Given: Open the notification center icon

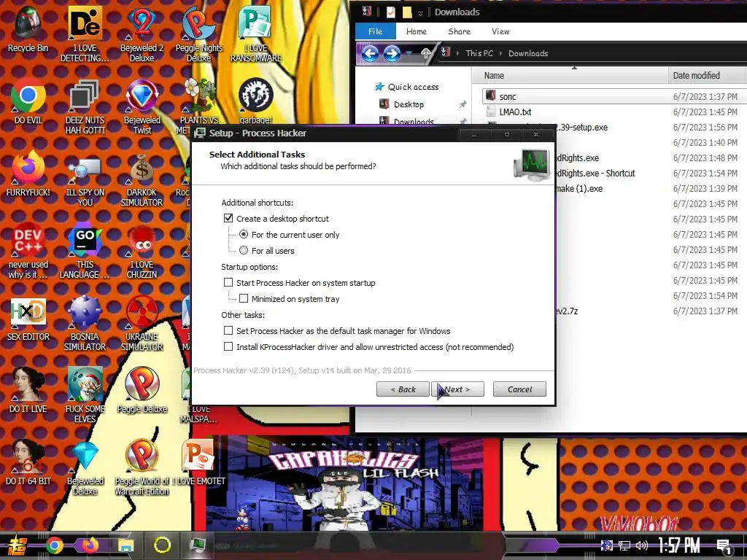Looking at the screenshot, I should (x=724, y=547).
